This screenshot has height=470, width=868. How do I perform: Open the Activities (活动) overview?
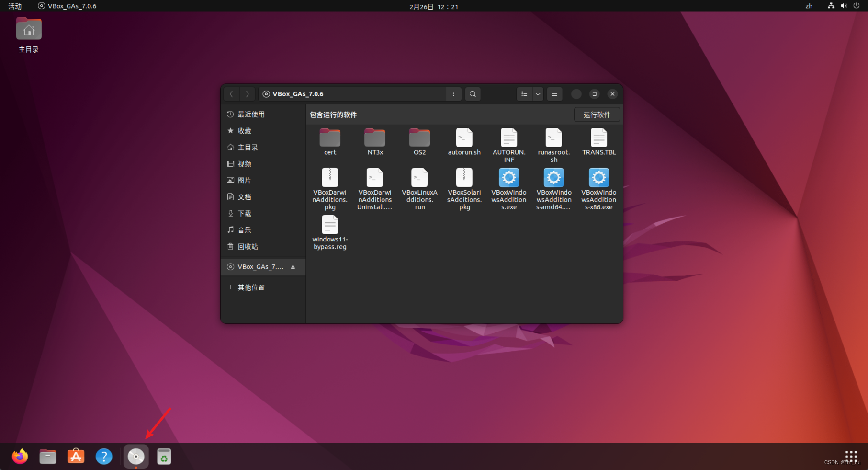tap(15, 6)
